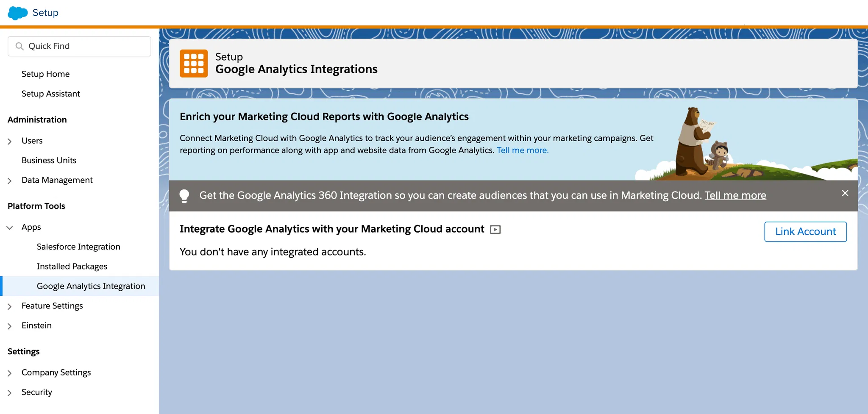Open Setup Assistant page
Screen dimensions: 868x414
click(50, 94)
